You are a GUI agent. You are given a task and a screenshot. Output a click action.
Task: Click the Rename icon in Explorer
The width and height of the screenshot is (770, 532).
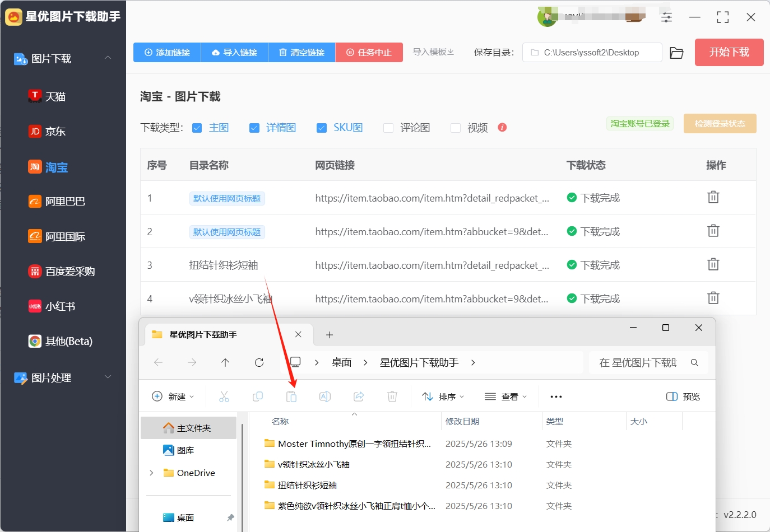[325, 396]
